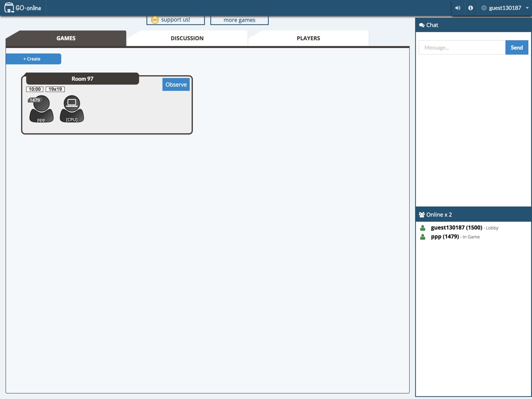The height and width of the screenshot is (399, 532).
Task: Open the info icon in header
Action: click(471, 8)
